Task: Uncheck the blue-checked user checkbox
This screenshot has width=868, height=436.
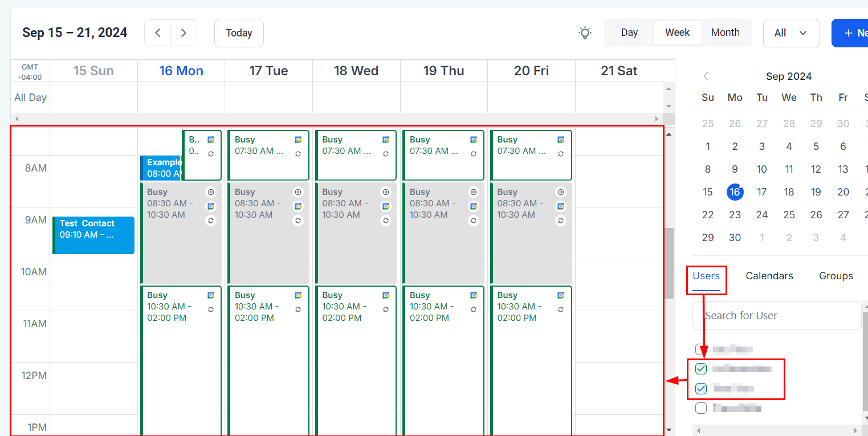Action: tap(701, 389)
